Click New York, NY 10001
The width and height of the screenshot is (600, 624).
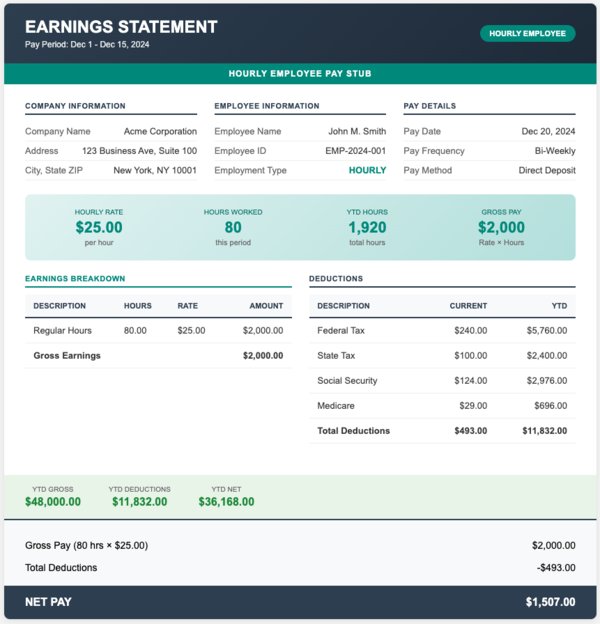click(x=155, y=170)
